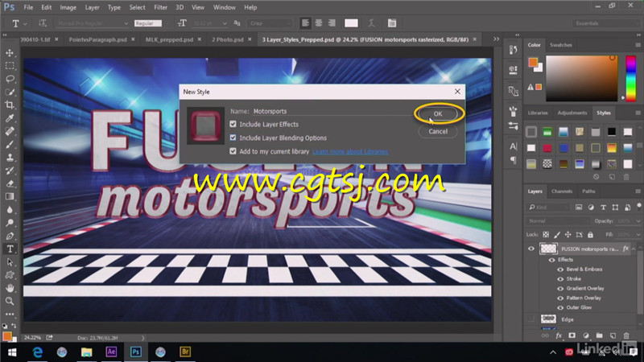Hide the Outer Glow effect
This screenshot has height=362, width=644.
pos(560,307)
